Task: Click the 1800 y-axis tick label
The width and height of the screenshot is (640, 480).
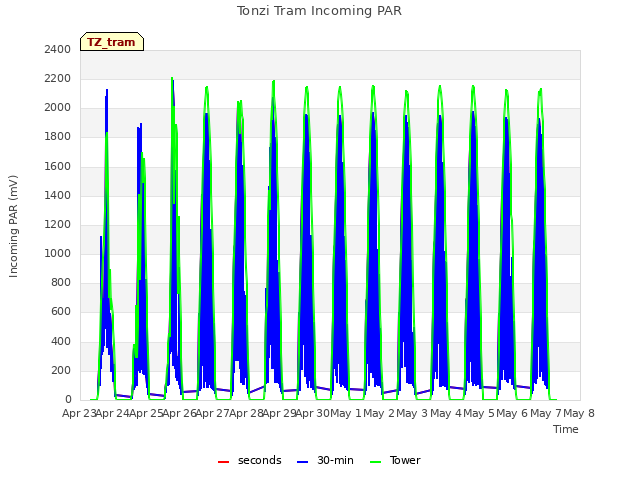Action: click(58, 137)
